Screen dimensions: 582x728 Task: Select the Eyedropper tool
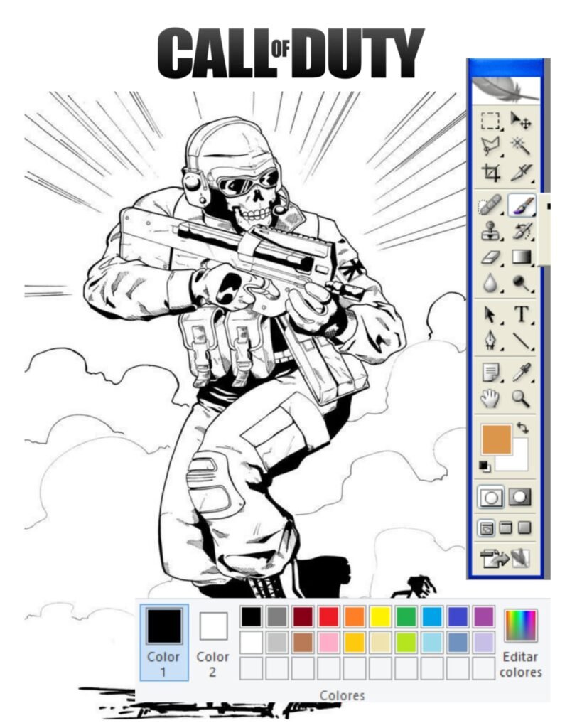522,372
